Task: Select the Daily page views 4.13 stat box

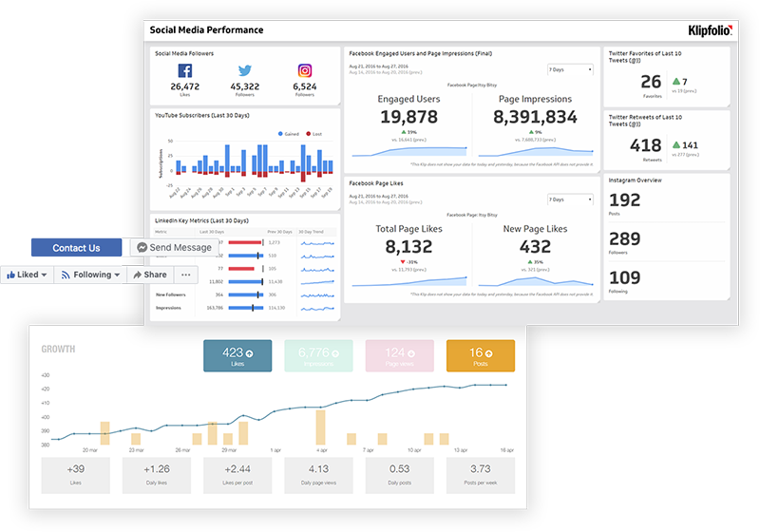Action: [318, 473]
